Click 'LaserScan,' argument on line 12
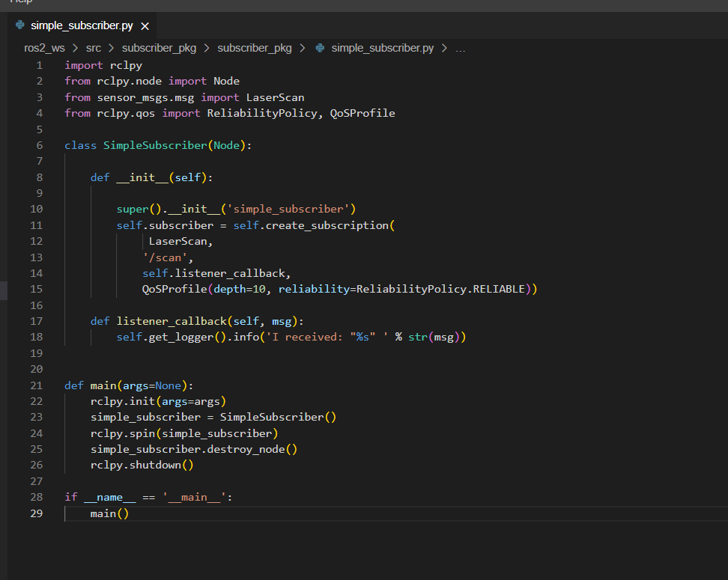The width and height of the screenshot is (728, 580). [x=181, y=241]
